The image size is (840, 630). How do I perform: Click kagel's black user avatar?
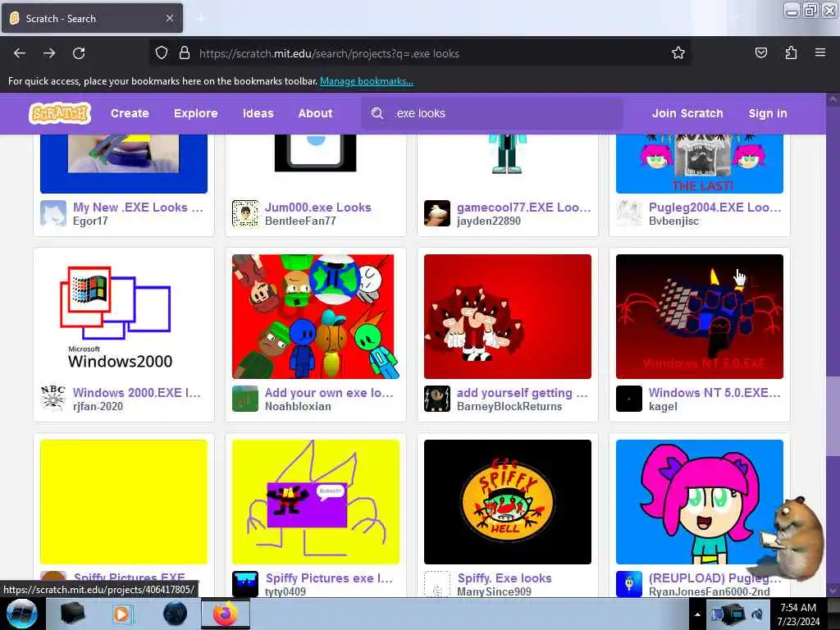(x=629, y=399)
